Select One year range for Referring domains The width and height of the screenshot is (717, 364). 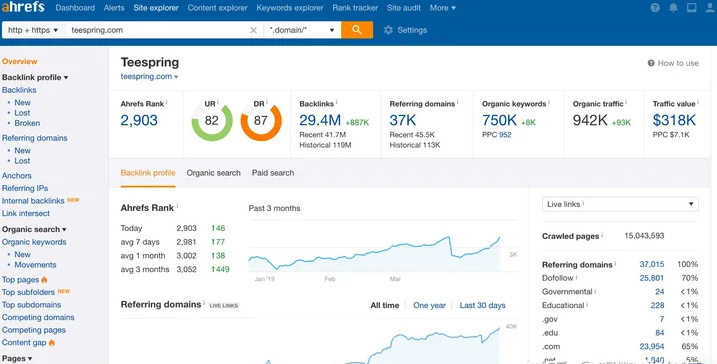coord(429,305)
